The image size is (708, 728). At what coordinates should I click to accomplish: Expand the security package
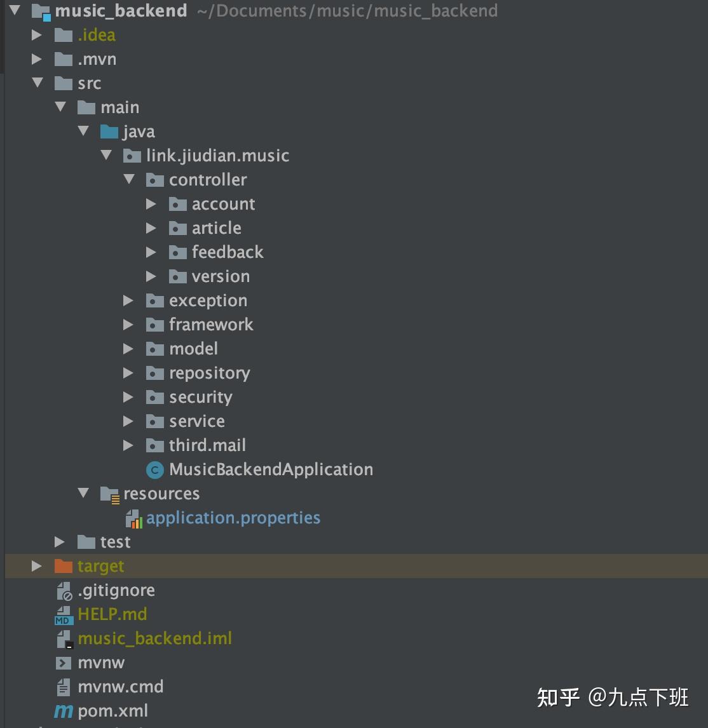point(129,396)
